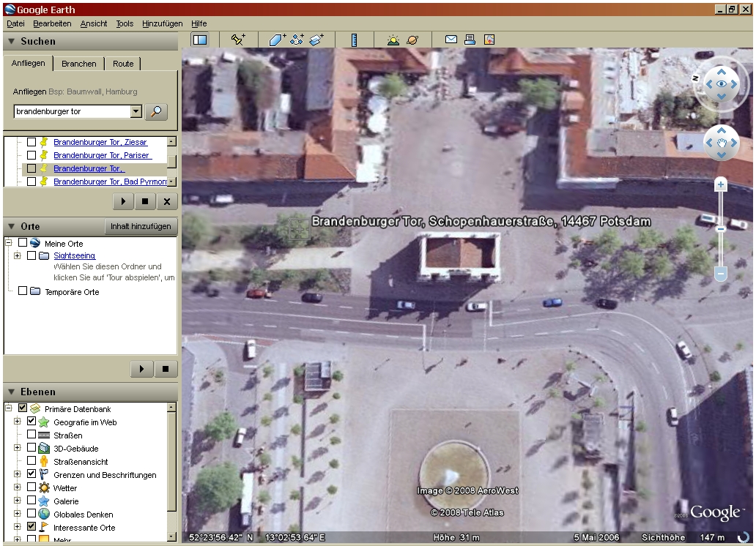Click the 3D-Gebäude layer icon
Image resolution: width=756 pixels, height=546 pixels.
click(44, 449)
